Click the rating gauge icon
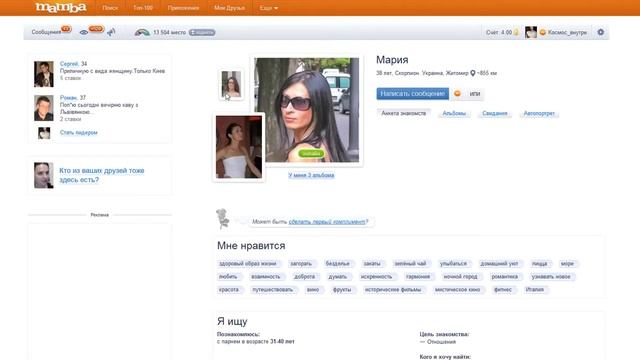Screen dimensions: 640x360 (142, 32)
